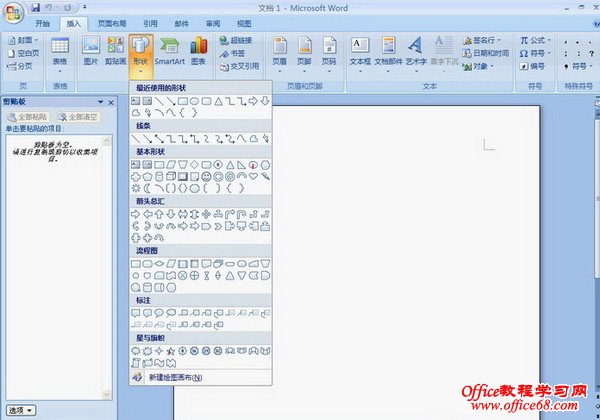Select the diamond shape in 基本形状
Image resolution: width=600 pixels, height=420 pixels.
pyautogui.click(x=194, y=165)
